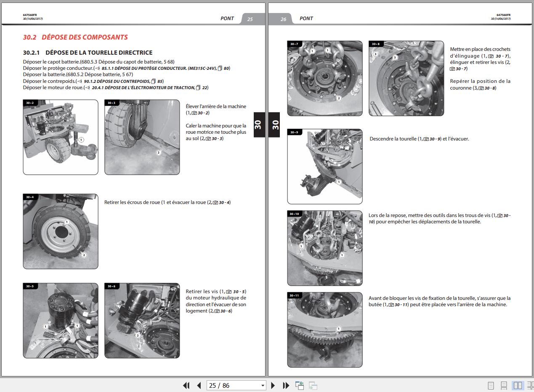The height and width of the screenshot is (392, 534).
Task: Click the text 'Repérer la position de la couronne'
Action: [480, 85]
